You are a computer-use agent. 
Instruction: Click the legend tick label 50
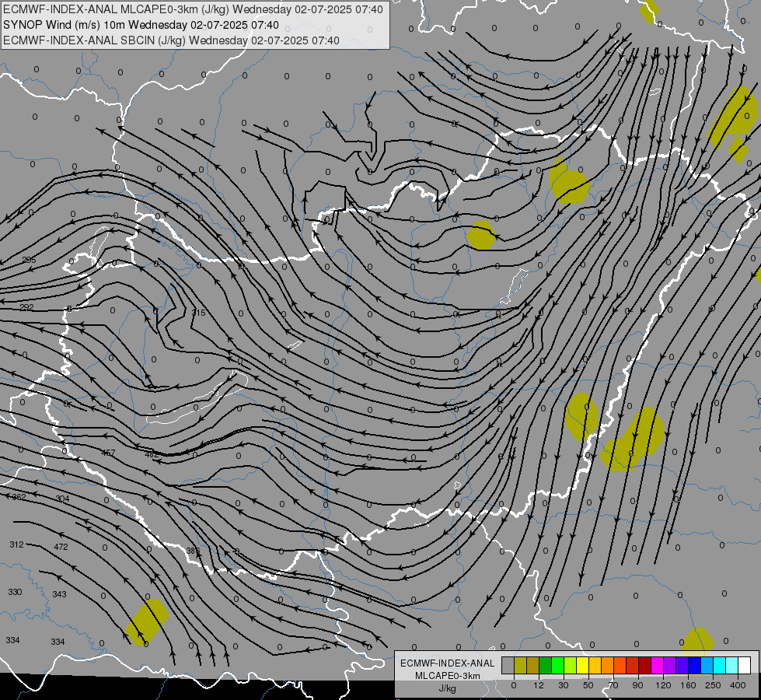(588, 685)
